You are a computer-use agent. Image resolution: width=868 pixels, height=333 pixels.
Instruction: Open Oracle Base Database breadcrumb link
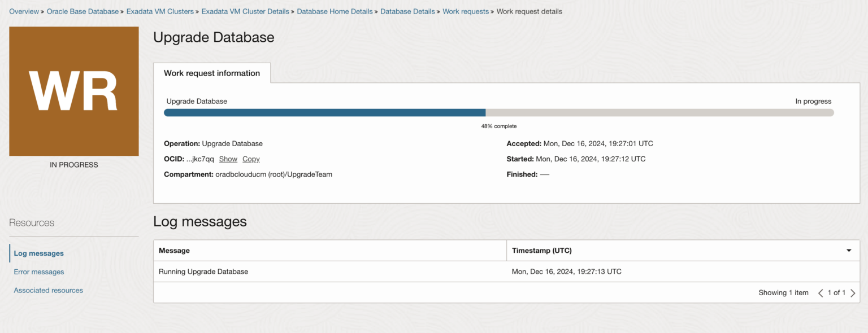[x=83, y=11]
